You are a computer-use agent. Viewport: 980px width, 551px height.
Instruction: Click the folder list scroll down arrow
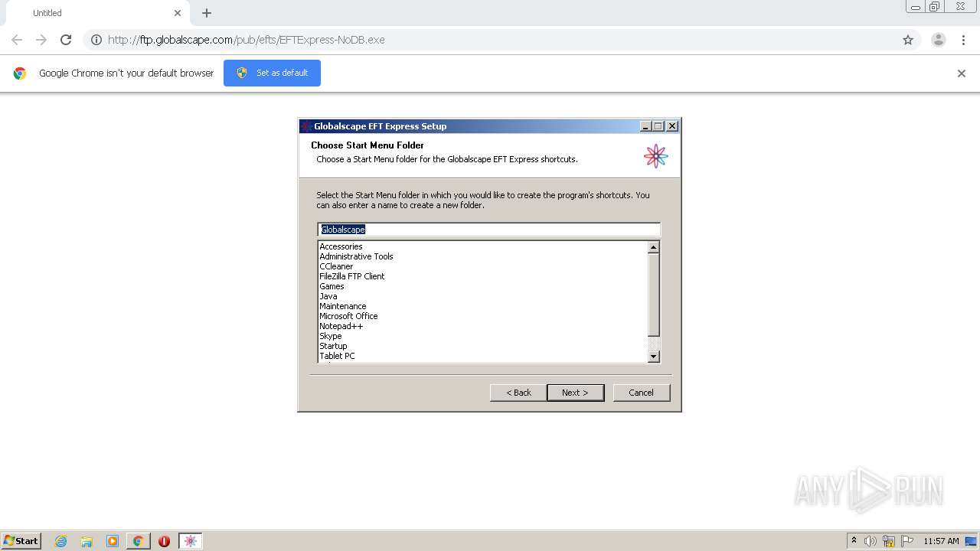(x=653, y=356)
